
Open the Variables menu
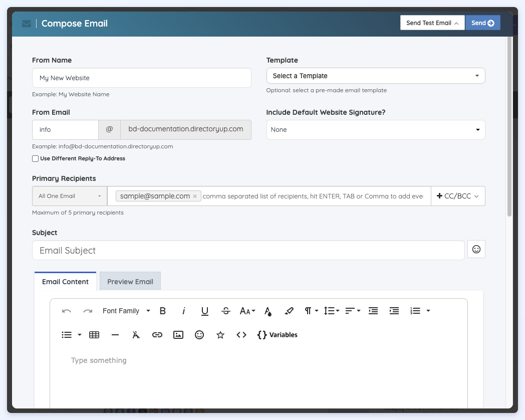point(277,335)
